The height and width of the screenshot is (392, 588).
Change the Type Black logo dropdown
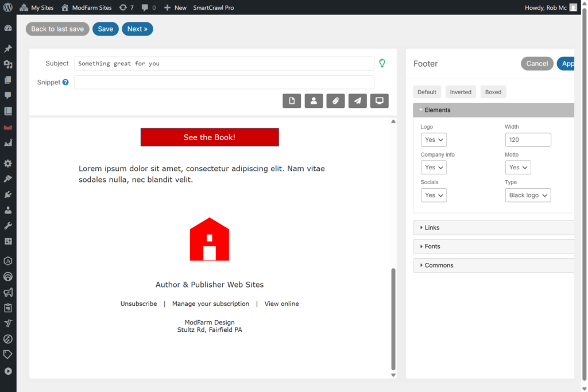528,195
